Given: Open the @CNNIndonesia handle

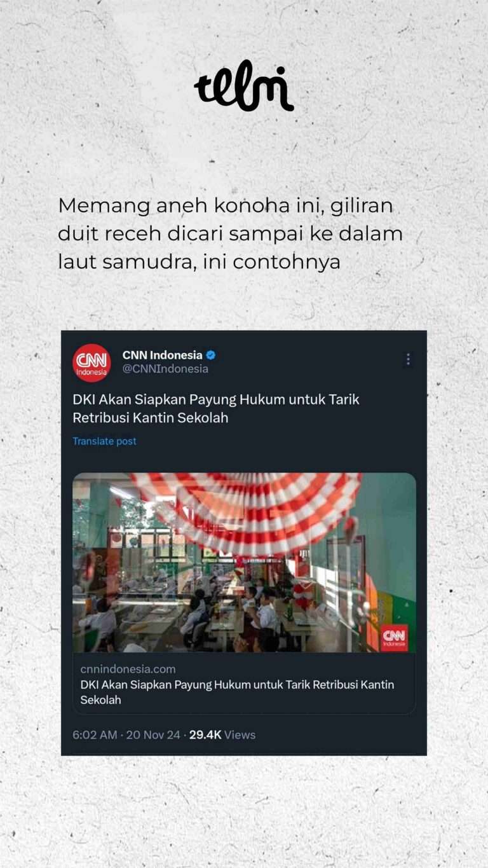Looking at the screenshot, I should tap(165, 369).
